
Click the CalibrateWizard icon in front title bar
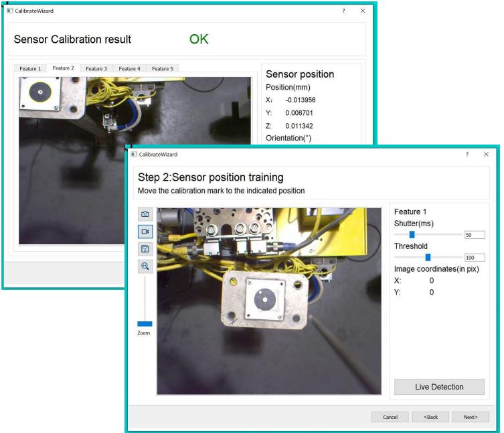coord(134,155)
